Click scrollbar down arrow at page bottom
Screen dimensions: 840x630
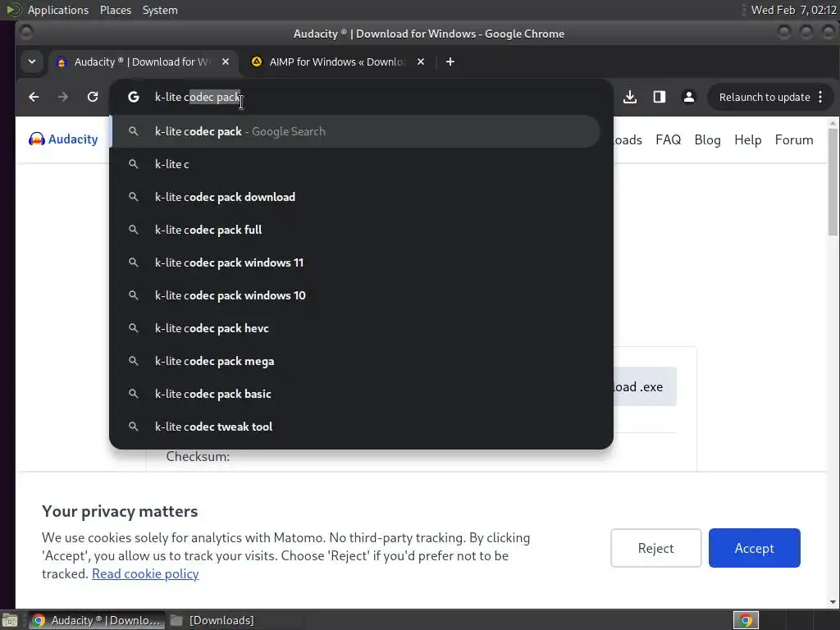[833, 602]
